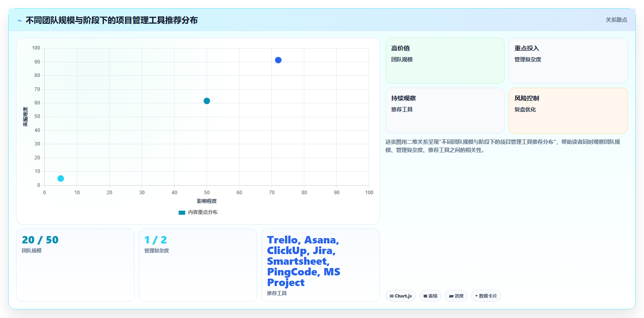Open the 重点投入 quadrant card
The width and height of the screenshot is (644, 318).
click(568, 61)
